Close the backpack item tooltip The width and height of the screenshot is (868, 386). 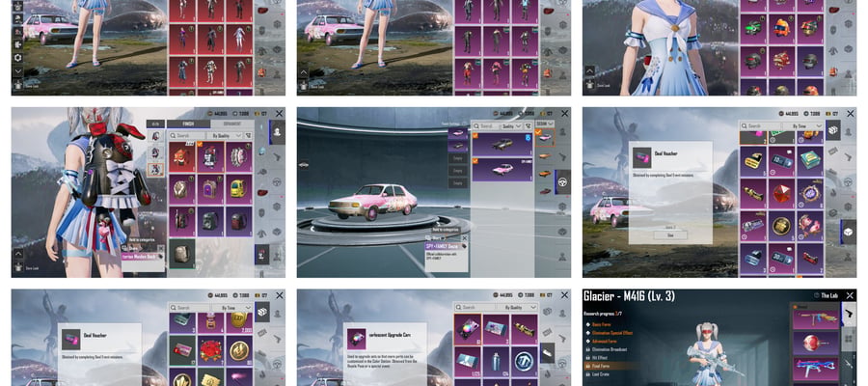[x=160, y=249]
